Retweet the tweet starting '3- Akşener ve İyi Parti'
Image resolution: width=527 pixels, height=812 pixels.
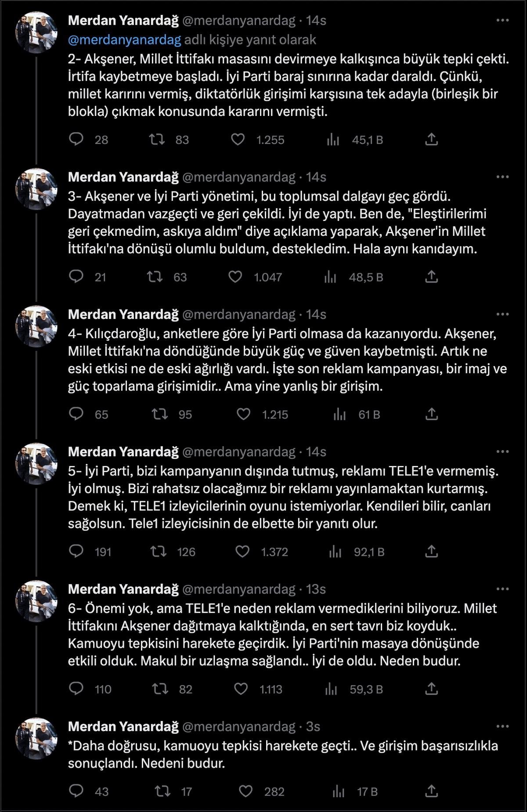tap(155, 277)
